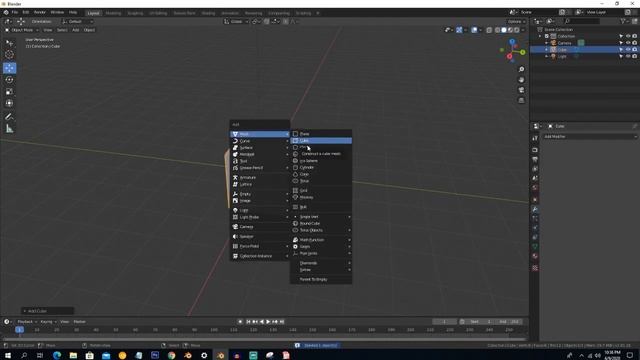Expand the Collection tree arrow
This screenshot has width=640, height=360.
(x=540, y=36)
